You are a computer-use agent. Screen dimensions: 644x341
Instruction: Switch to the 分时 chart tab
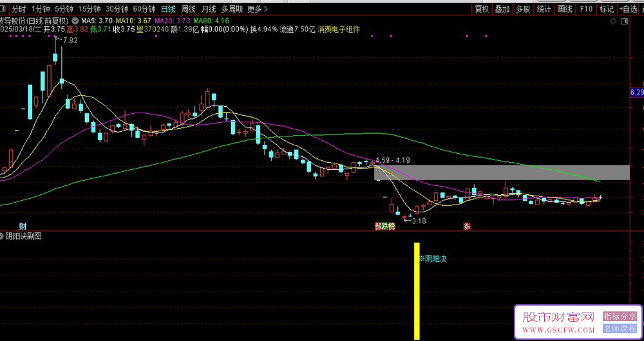(19, 8)
